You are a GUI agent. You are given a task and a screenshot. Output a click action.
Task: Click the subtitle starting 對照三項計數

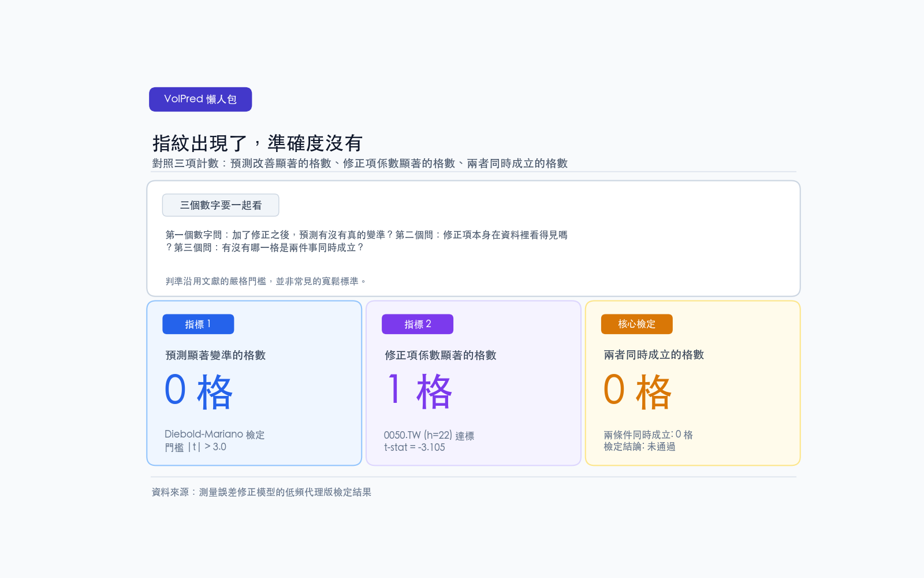point(360,164)
